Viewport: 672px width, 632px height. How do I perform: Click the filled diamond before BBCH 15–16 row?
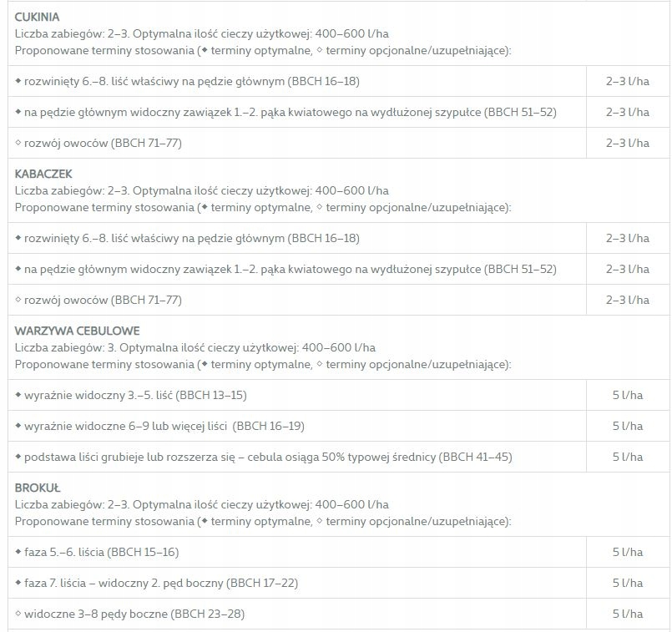click(18, 551)
